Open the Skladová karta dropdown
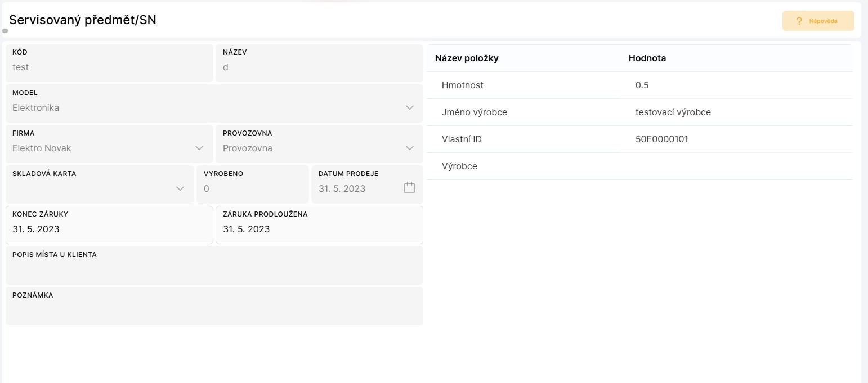The width and height of the screenshot is (868, 383). tap(100, 188)
